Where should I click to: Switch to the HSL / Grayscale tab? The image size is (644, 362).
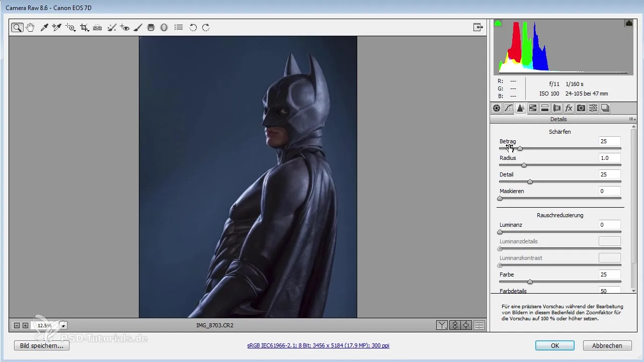click(533, 108)
